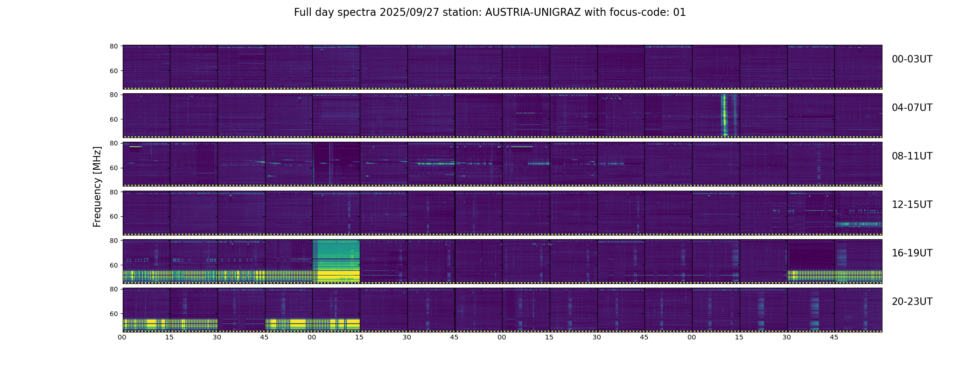Image resolution: width=980 pixels, height=373 pixels.
Task: Select the '00-03UT' row label
Action: click(912, 59)
